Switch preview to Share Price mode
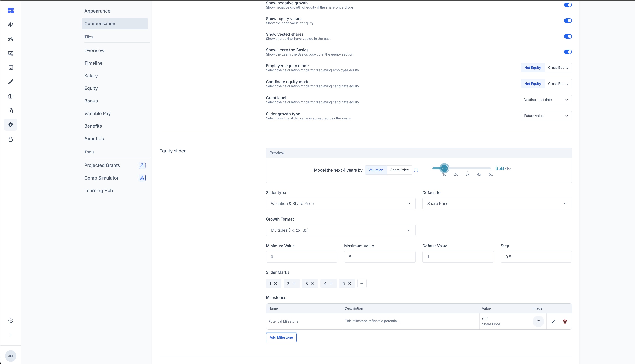The height and width of the screenshot is (364, 635). click(399, 170)
